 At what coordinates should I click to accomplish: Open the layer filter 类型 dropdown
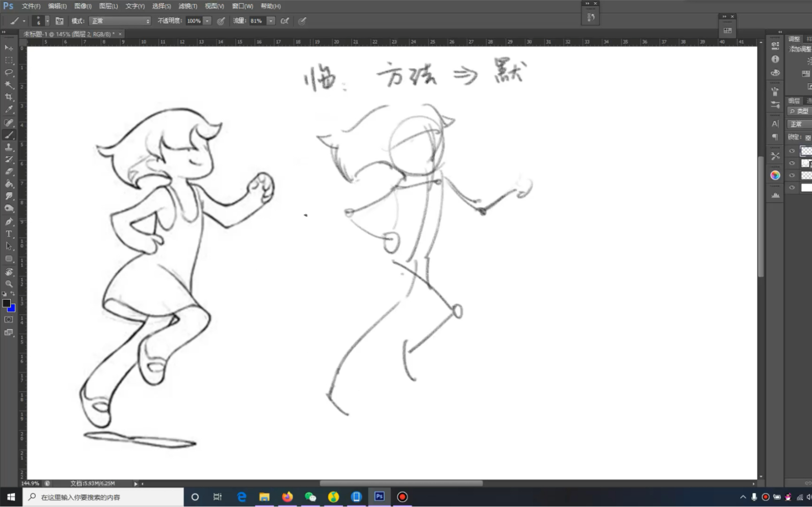point(800,111)
